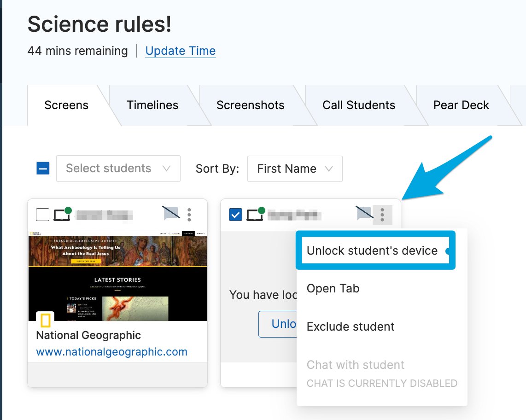Open the Pear Deck tab

pyautogui.click(x=461, y=105)
